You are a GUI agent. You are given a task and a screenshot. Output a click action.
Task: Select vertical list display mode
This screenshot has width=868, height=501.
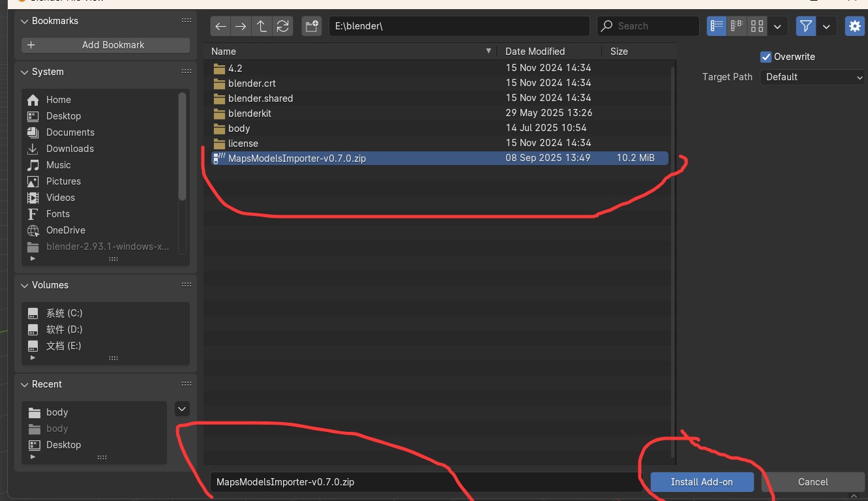click(716, 26)
